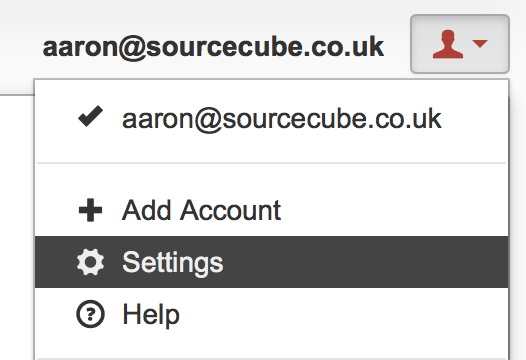Click the 'Help' text label
Image resolution: width=526 pixels, height=360 pixels.
pos(151,315)
